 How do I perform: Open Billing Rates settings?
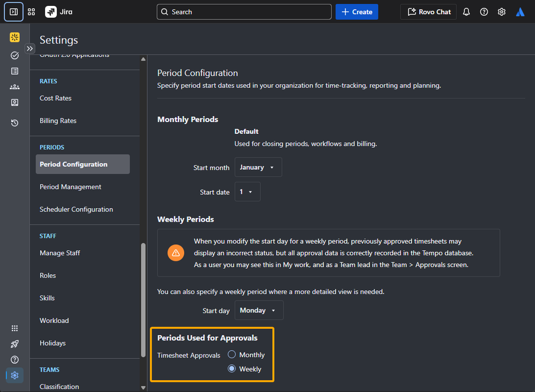58,121
